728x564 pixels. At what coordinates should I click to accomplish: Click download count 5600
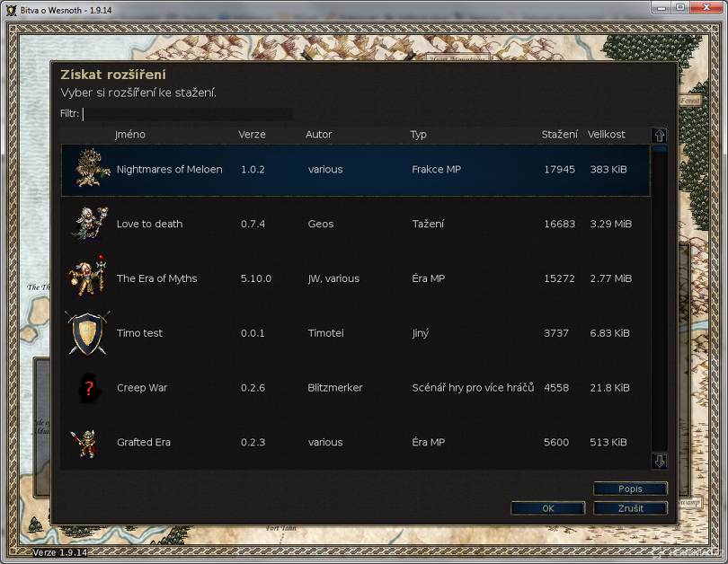[556, 443]
